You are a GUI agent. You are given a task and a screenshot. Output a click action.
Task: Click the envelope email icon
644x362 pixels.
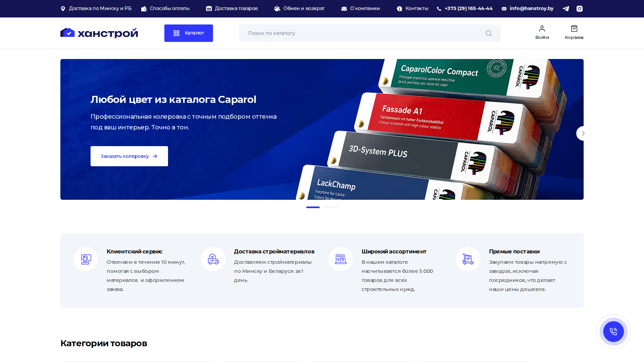[504, 9]
